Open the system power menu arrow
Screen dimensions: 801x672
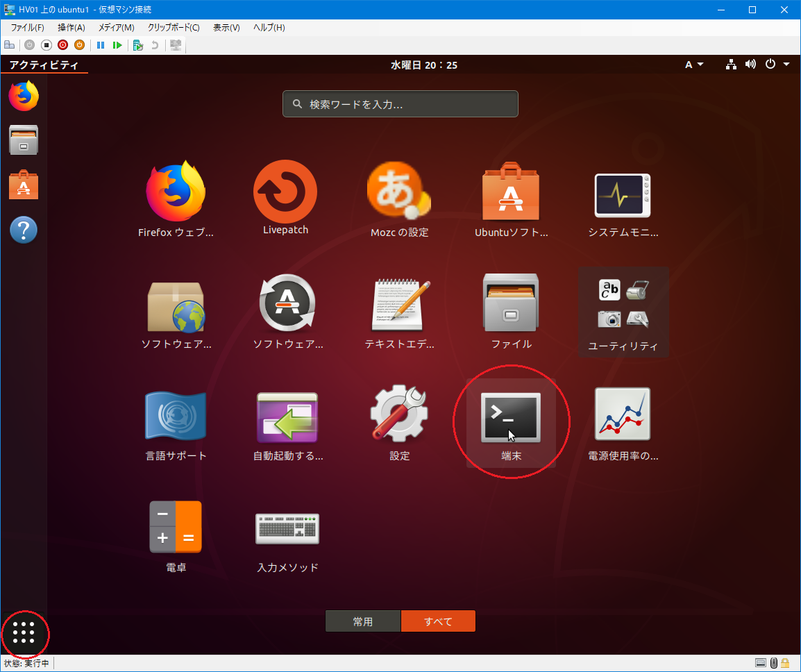[786, 65]
